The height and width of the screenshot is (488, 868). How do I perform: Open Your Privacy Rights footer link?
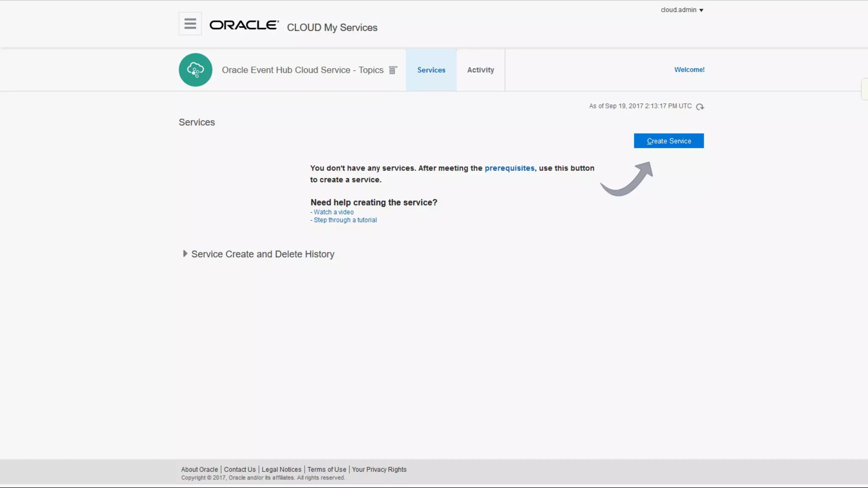[379, 469]
